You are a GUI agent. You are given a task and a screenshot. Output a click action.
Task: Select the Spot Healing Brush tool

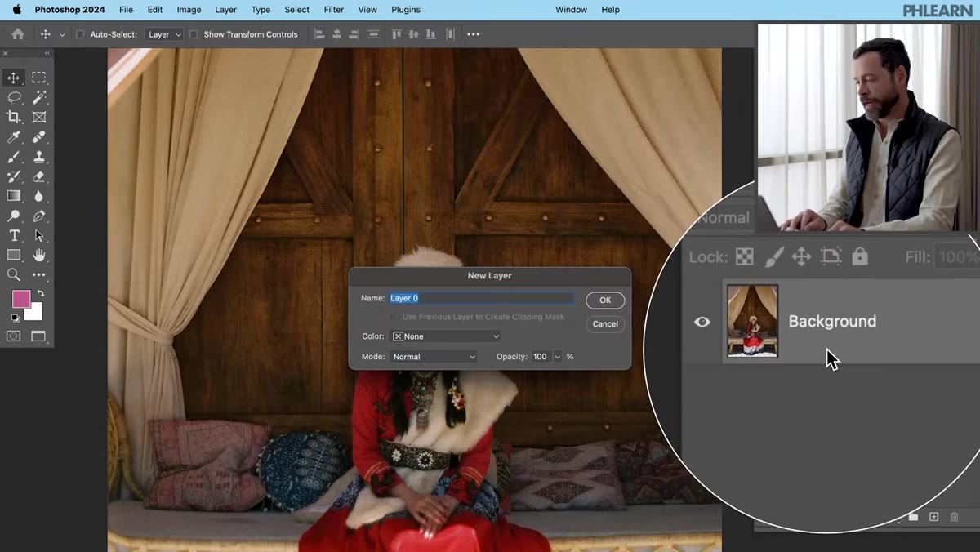tap(38, 137)
